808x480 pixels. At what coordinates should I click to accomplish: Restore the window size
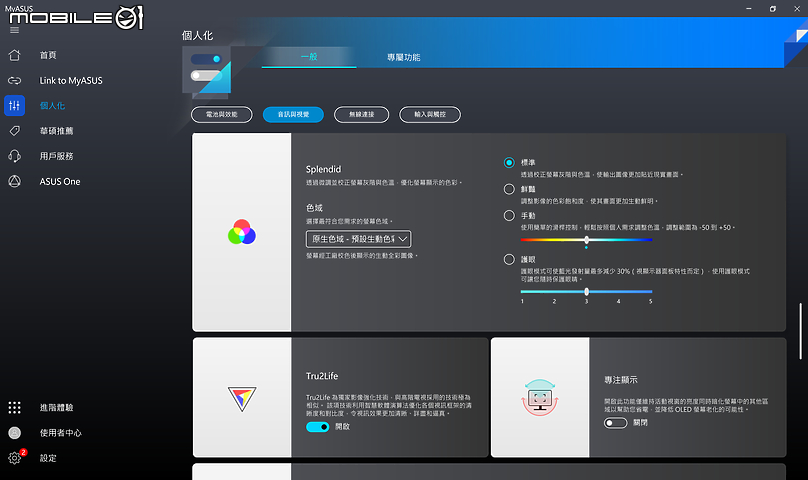click(772, 9)
